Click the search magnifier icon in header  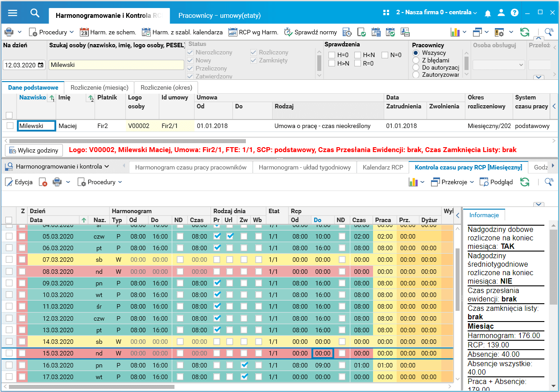[35, 13]
